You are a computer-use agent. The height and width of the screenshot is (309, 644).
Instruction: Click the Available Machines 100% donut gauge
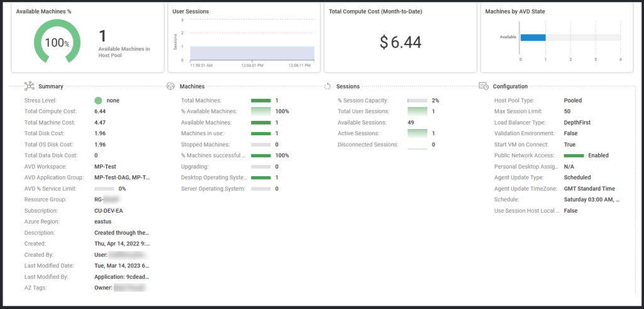57,42
